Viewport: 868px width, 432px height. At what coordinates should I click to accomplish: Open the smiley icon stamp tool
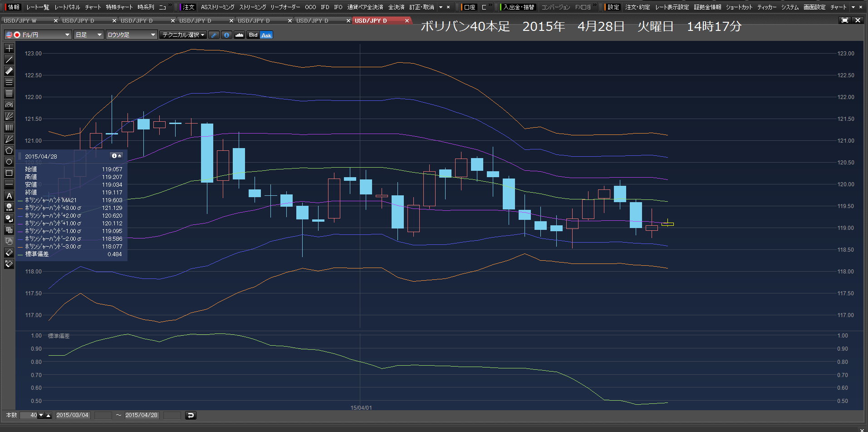tap(9, 207)
